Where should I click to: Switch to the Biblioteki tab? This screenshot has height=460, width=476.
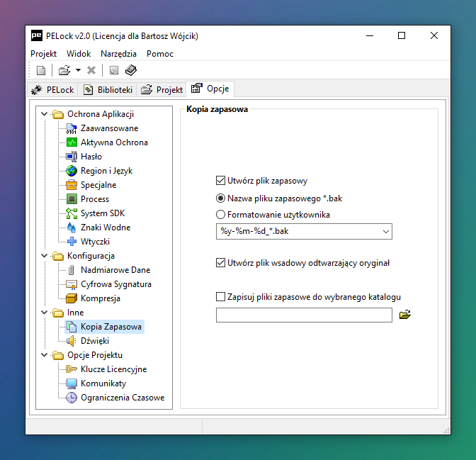click(108, 90)
